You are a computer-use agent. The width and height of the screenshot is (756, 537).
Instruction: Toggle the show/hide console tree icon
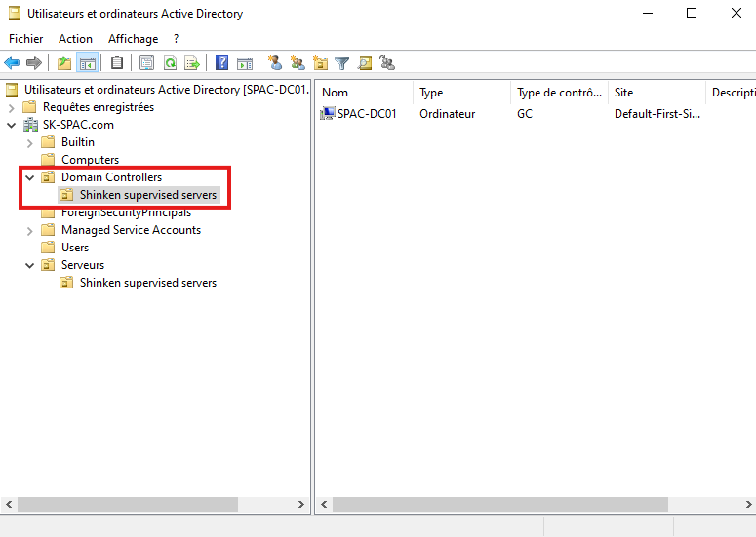pyautogui.click(x=87, y=63)
